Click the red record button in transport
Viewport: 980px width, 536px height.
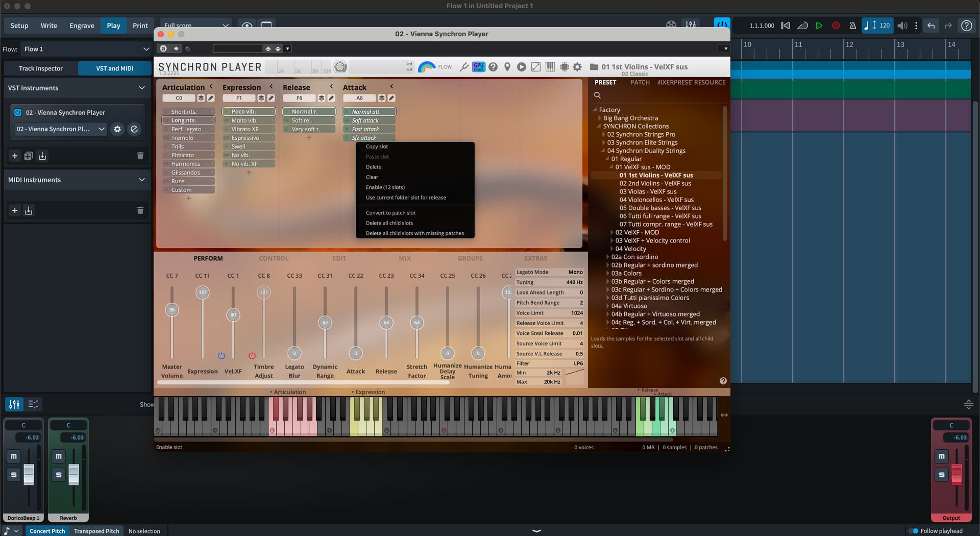pos(836,26)
